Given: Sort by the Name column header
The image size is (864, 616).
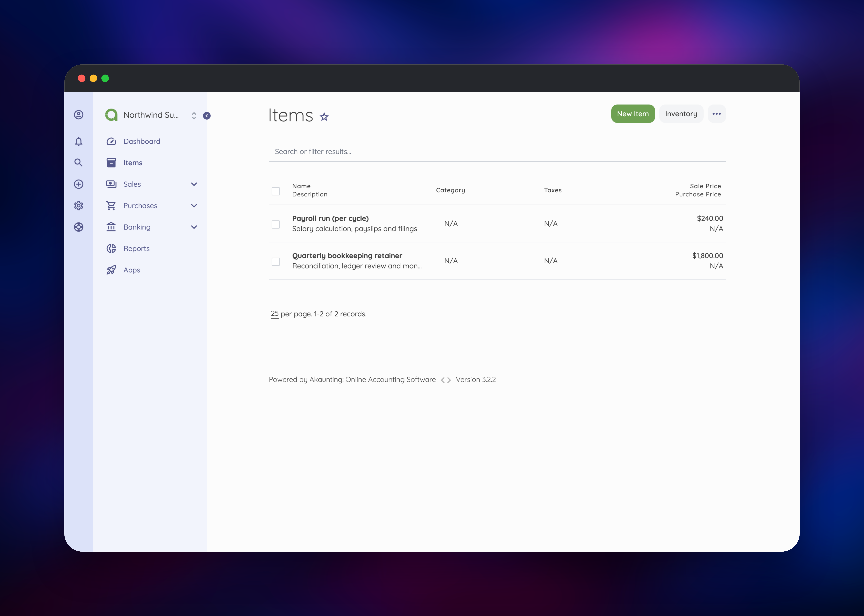Looking at the screenshot, I should tap(301, 186).
